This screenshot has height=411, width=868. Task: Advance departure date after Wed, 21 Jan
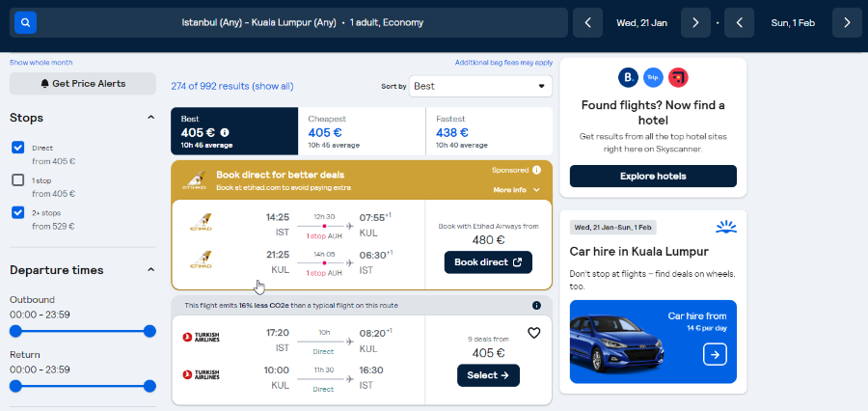point(694,22)
